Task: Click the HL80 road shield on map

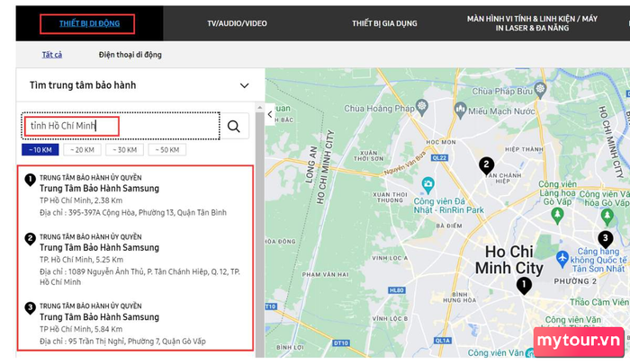Action: (x=396, y=290)
